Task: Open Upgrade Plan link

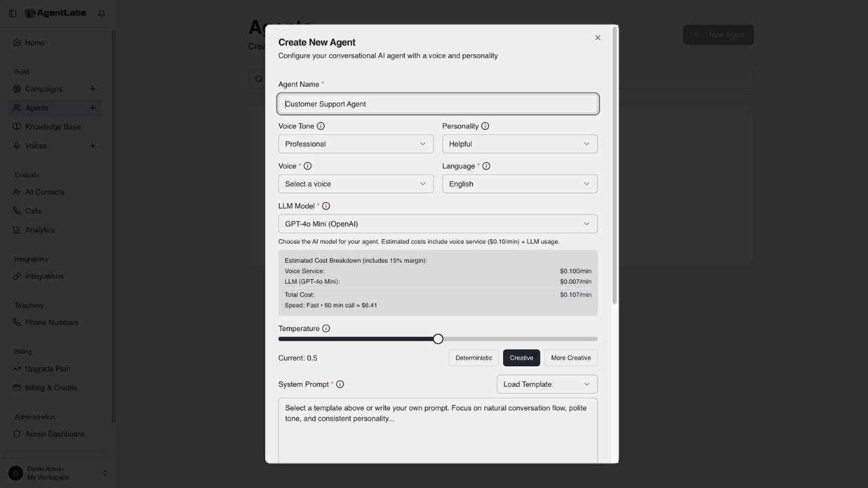Action: (x=55, y=369)
